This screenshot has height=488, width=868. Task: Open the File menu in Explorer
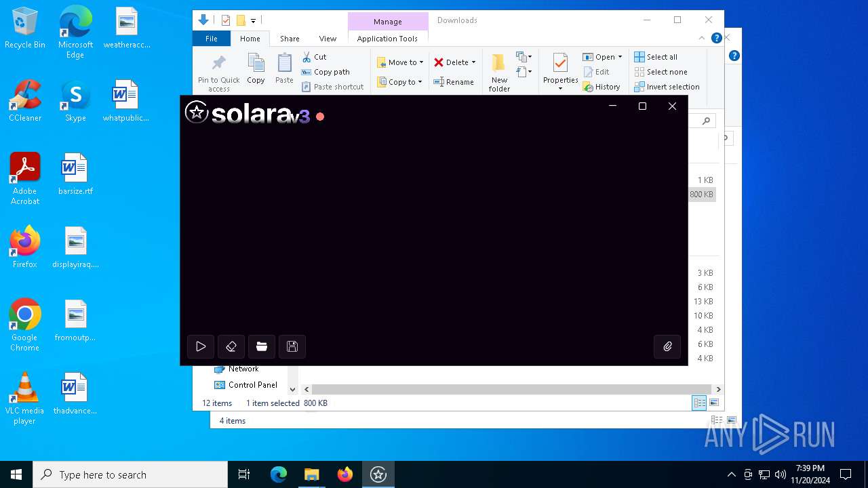(212, 39)
